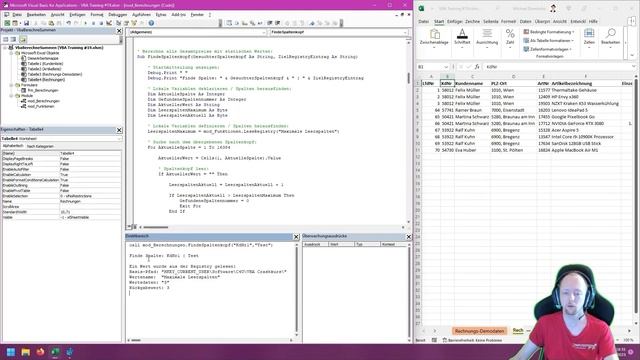Switch to Procedure View at code window bottom
640x360 pixels.
pyautogui.click(x=129, y=227)
